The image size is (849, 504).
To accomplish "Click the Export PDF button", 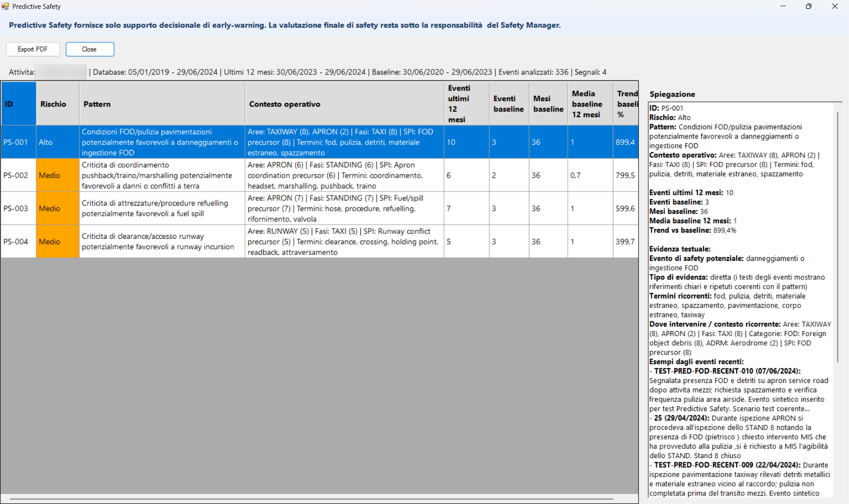I will tap(33, 49).
